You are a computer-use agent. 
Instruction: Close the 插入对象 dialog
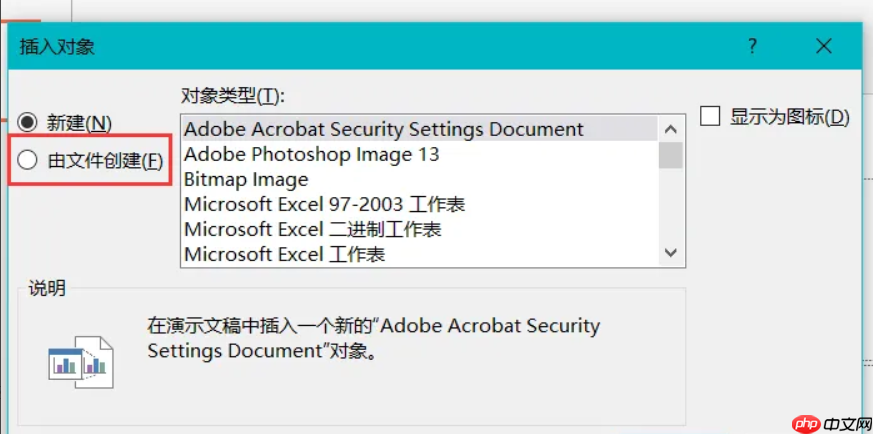(x=824, y=46)
